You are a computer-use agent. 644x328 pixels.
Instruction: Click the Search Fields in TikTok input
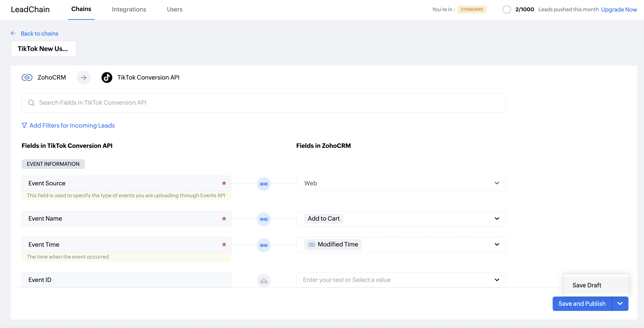(x=263, y=103)
